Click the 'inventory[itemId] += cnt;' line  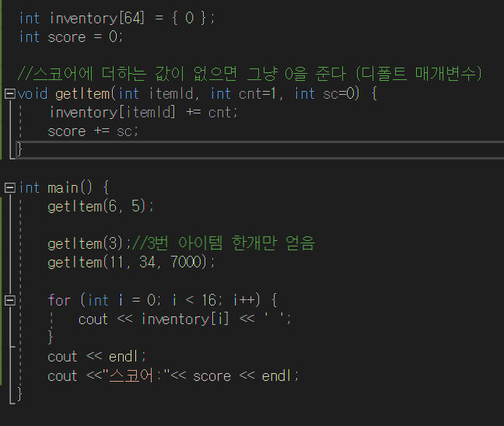click(x=143, y=113)
